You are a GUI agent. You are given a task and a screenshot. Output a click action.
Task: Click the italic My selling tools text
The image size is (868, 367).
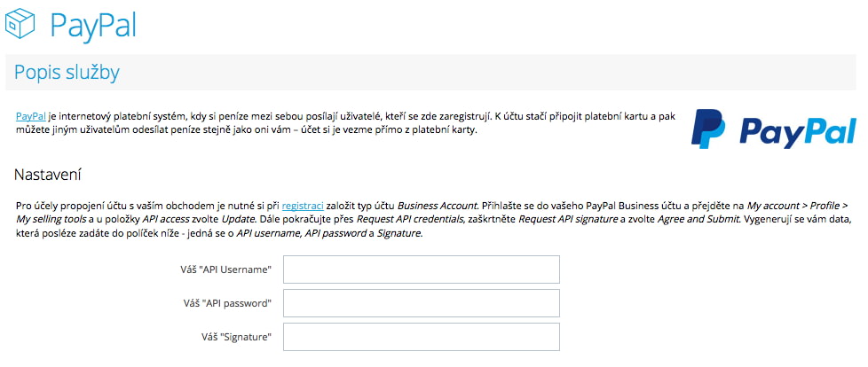click(x=48, y=220)
